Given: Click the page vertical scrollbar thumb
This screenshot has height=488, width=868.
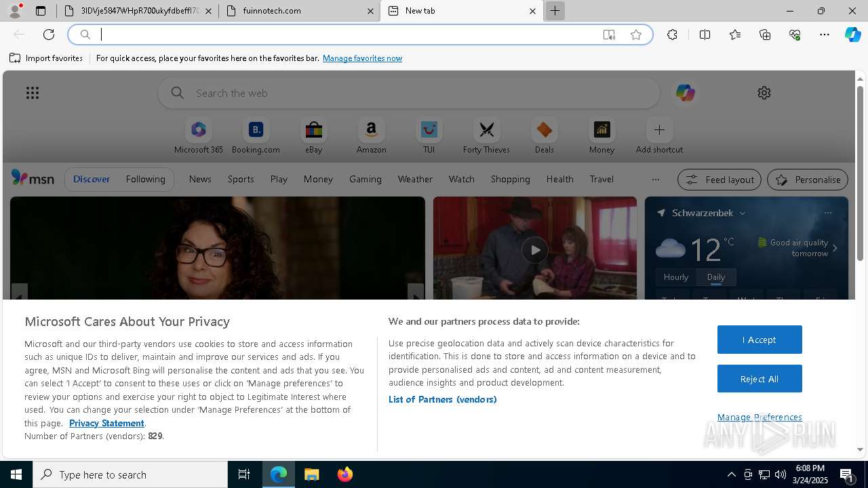Looking at the screenshot, I should [x=860, y=173].
